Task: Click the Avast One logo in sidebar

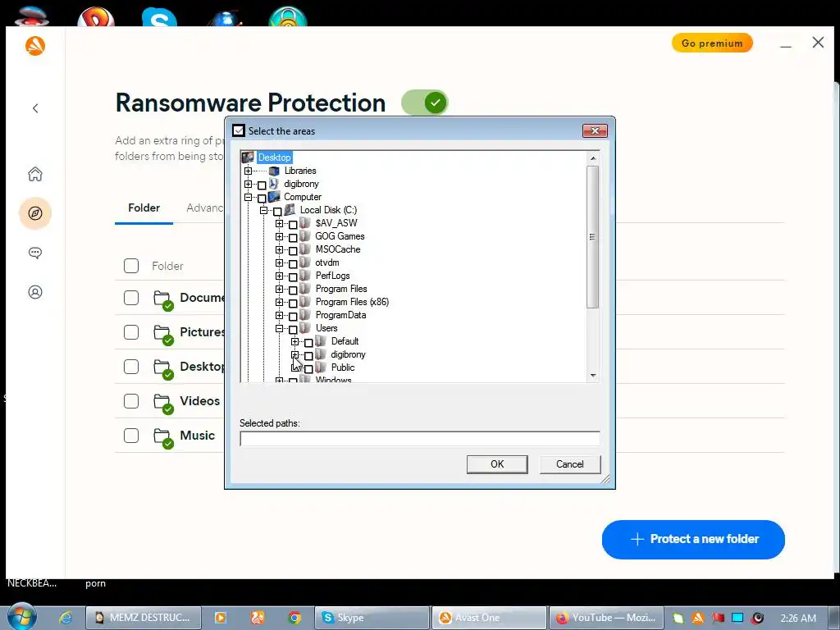Action: tap(34, 46)
